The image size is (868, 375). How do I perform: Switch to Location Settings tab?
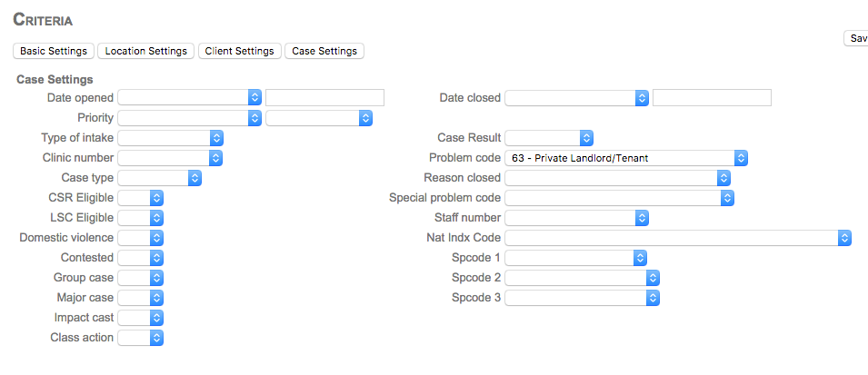tap(146, 51)
